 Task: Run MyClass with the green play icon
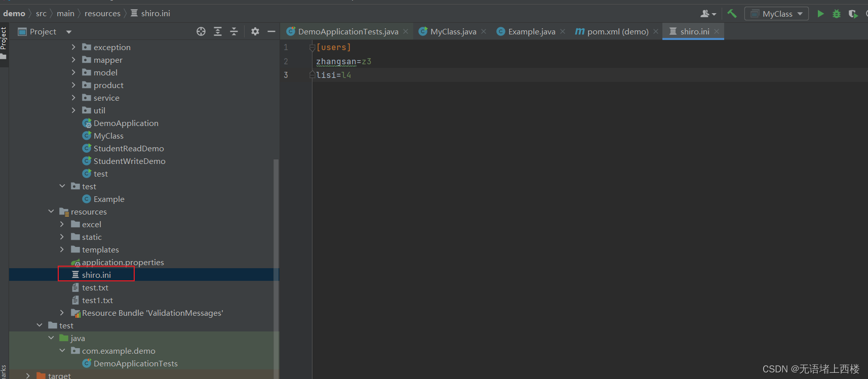[820, 14]
